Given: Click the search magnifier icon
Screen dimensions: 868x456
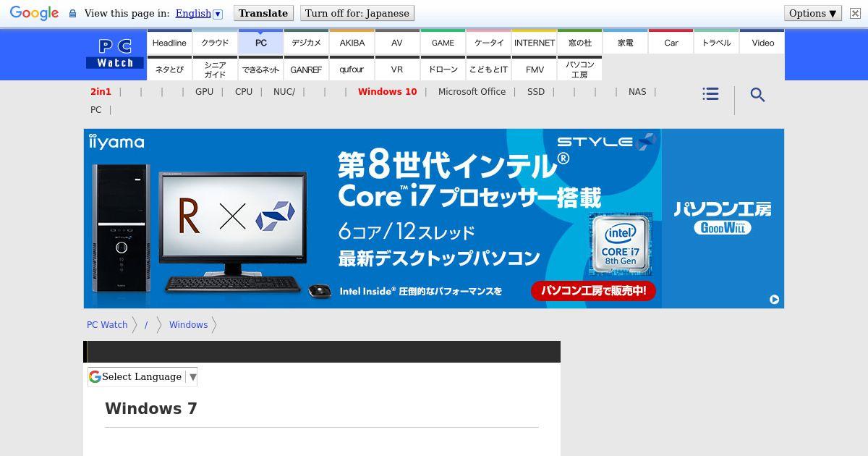Looking at the screenshot, I should 757,95.
